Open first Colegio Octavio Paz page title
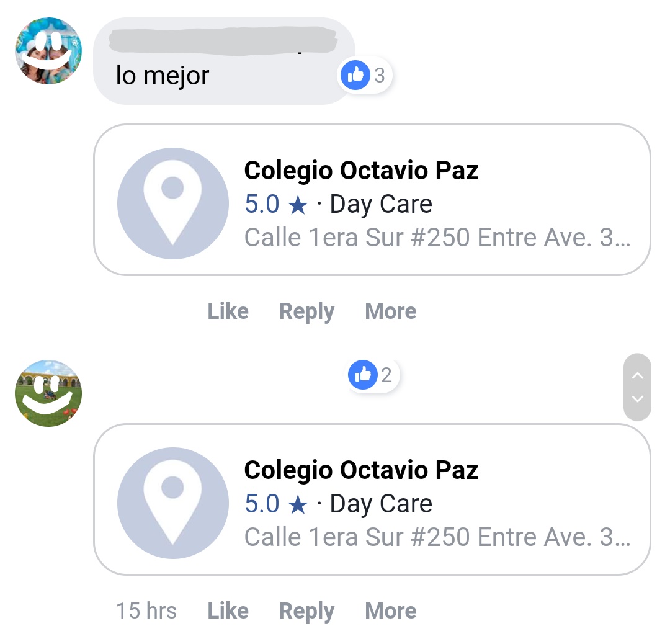 [361, 171]
